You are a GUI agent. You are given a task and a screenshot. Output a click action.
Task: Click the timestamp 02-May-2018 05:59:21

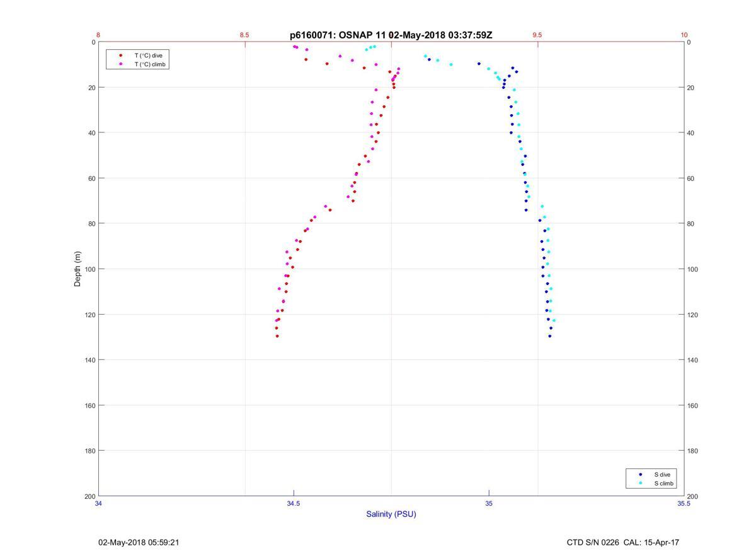[x=139, y=542]
